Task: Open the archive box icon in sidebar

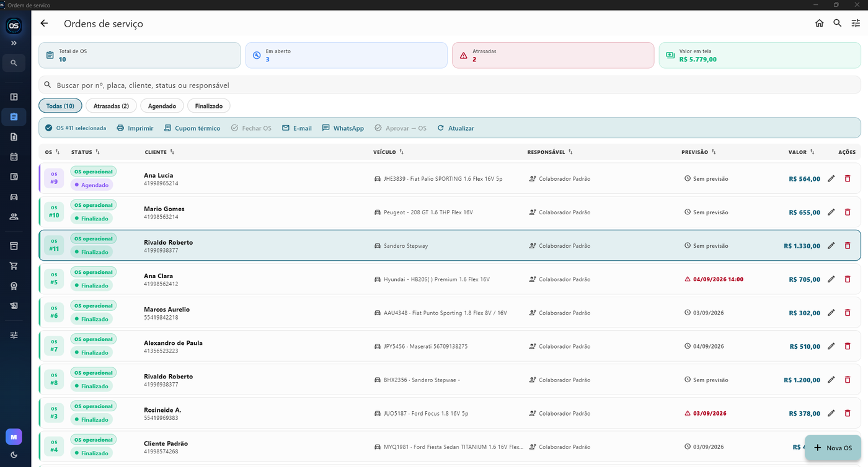Action: (14, 246)
